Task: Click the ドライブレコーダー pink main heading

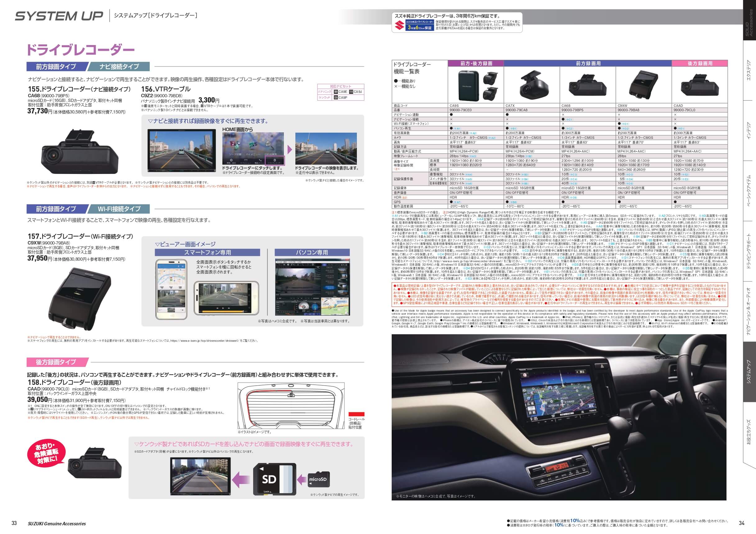Action: pos(80,50)
